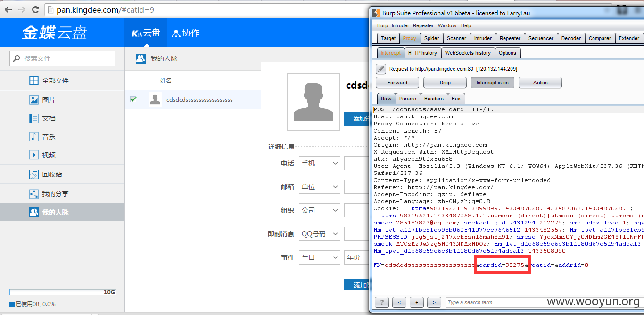Switch to the Headers view tab
644x315 pixels.
coord(434,99)
